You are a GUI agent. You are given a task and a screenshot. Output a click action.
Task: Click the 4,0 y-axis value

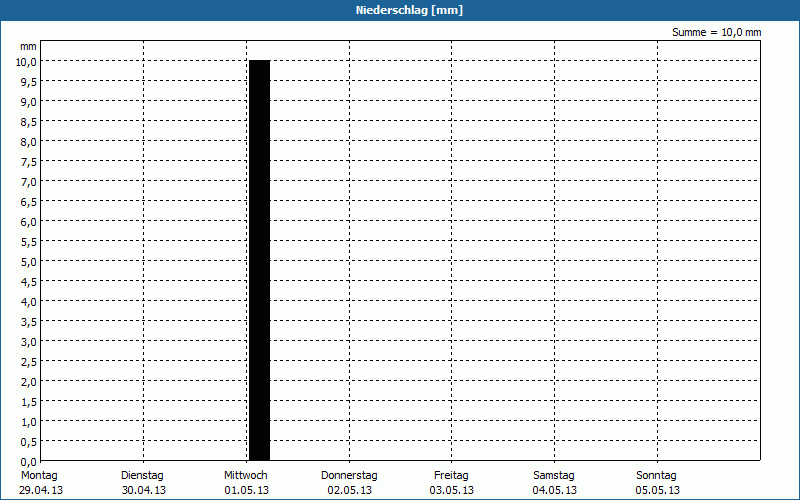(x=28, y=302)
